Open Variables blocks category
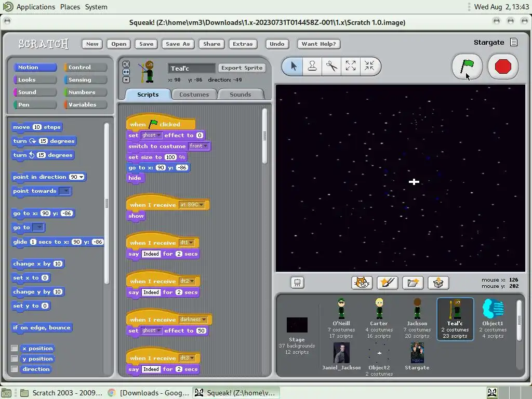The width and height of the screenshot is (532, 399). [x=86, y=104]
